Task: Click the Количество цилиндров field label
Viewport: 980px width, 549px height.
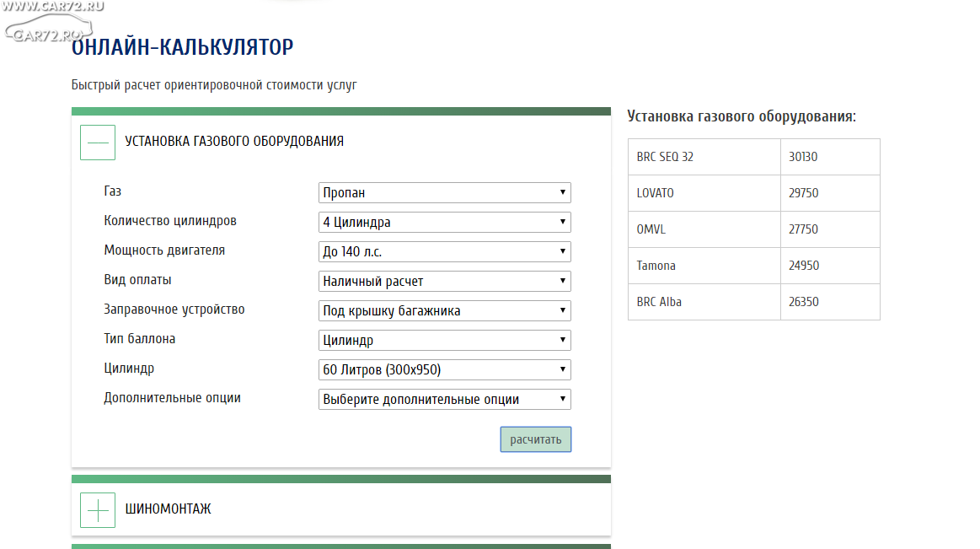Action: (170, 221)
